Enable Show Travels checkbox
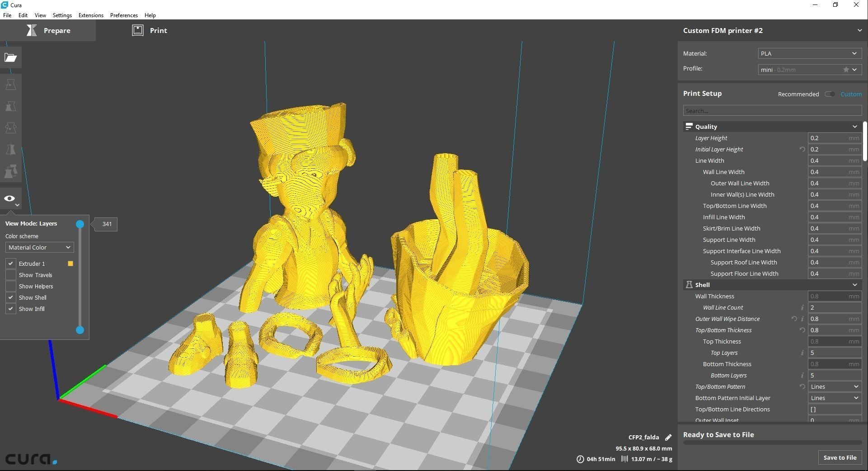This screenshot has height=471, width=868. tap(11, 275)
